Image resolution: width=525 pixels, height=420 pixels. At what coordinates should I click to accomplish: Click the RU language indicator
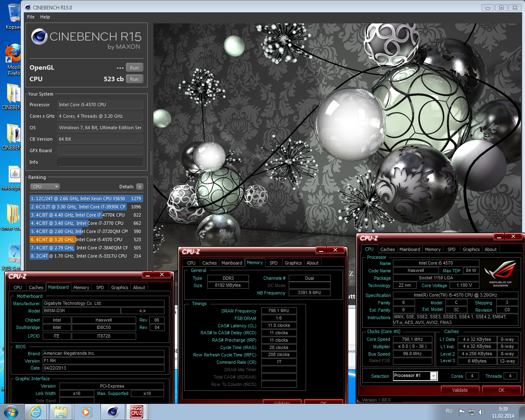449,411
